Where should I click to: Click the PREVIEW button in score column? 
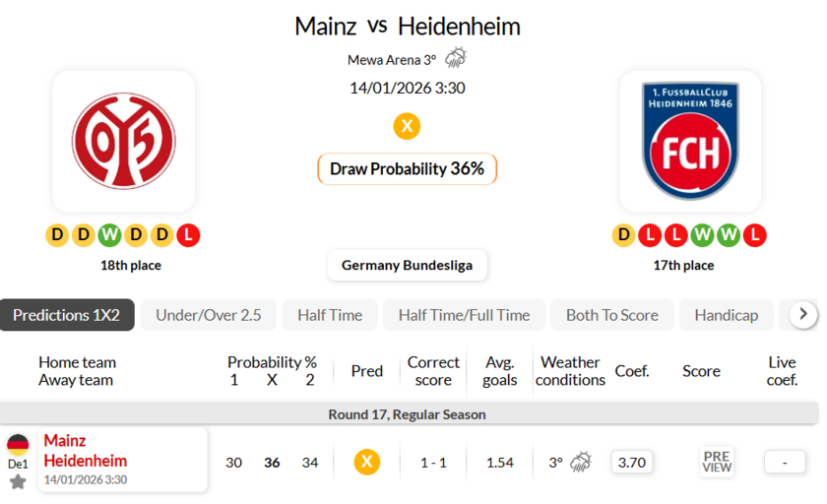(x=717, y=462)
